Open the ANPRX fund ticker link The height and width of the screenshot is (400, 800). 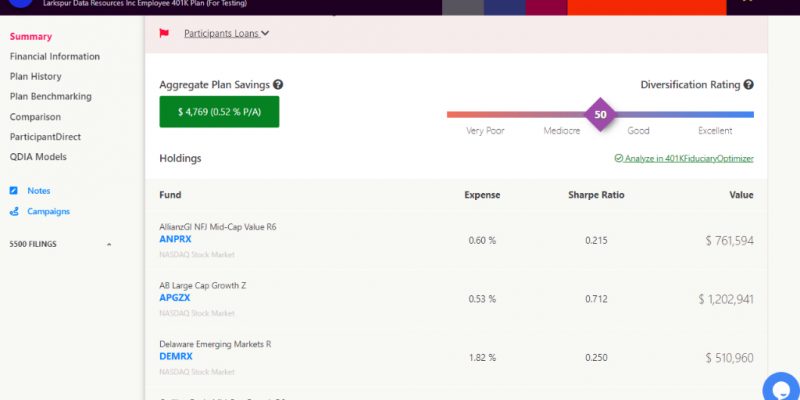(x=175, y=240)
